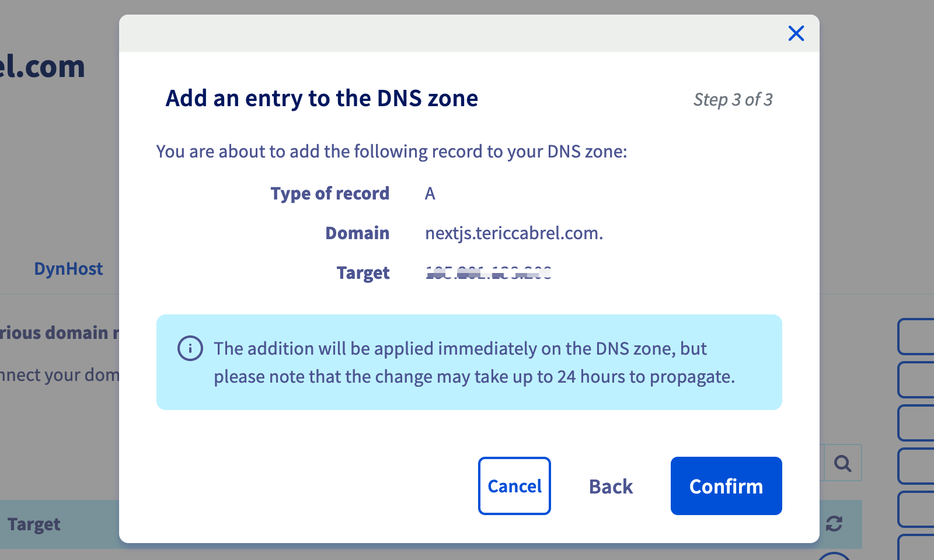The image size is (934, 560).
Task: Click the bold Target label in dialog
Action: point(363,273)
